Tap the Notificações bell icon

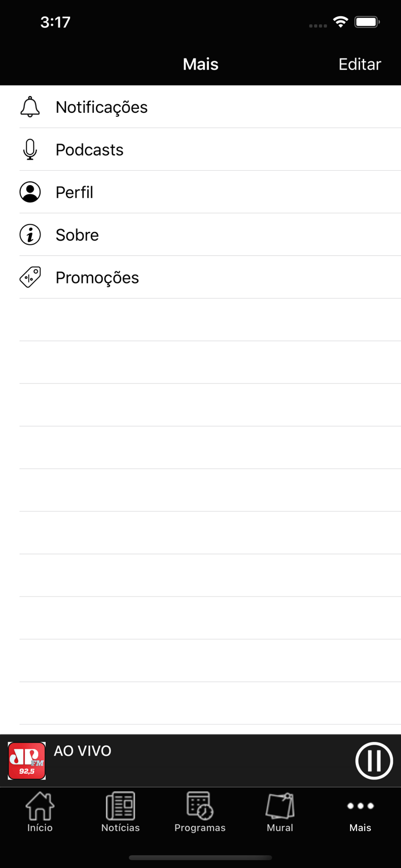[x=30, y=107]
